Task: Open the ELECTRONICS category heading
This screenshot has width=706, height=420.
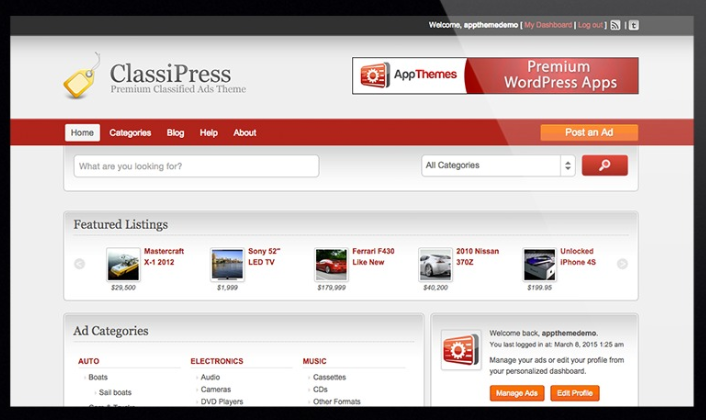Action: tap(217, 361)
